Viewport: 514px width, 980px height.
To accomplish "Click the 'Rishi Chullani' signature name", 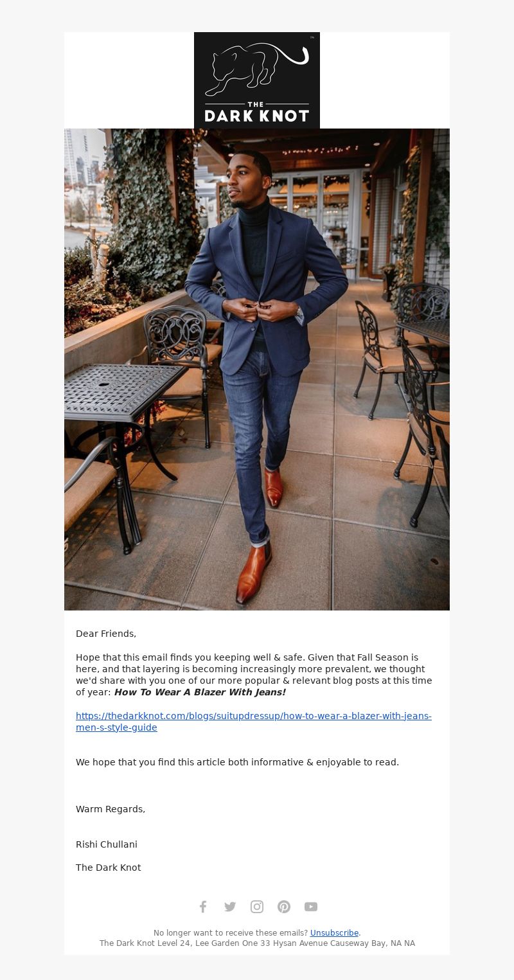I will click(x=107, y=844).
